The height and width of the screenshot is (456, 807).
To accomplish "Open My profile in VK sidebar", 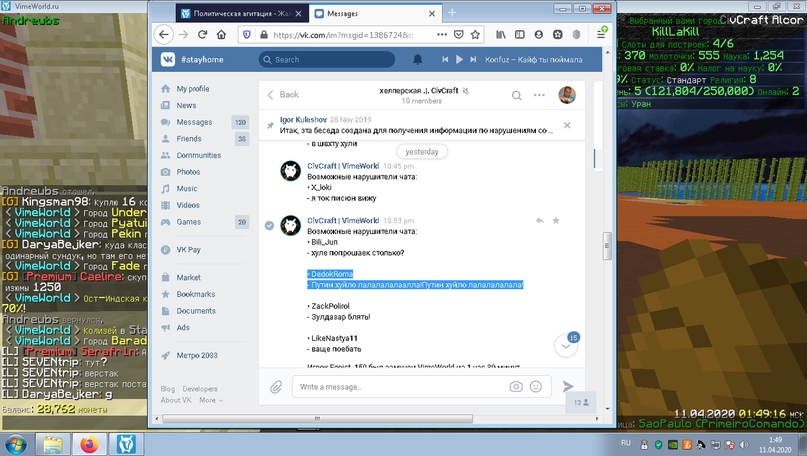I will [x=192, y=89].
